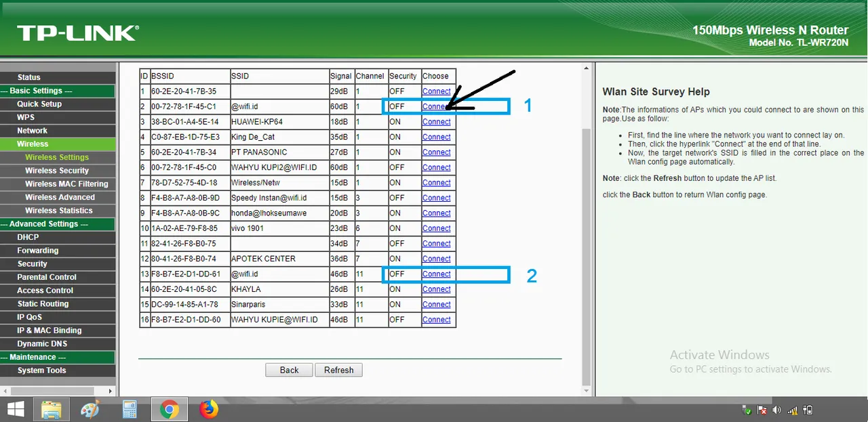
Task: Open the IP QoS menu
Action: 29,317
